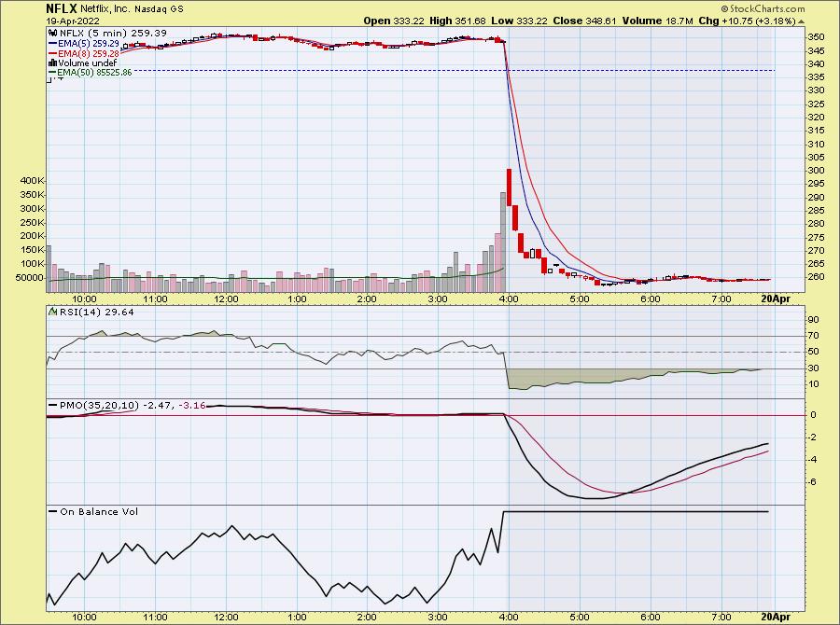Click the 30 label on the RSI axis

point(813,368)
